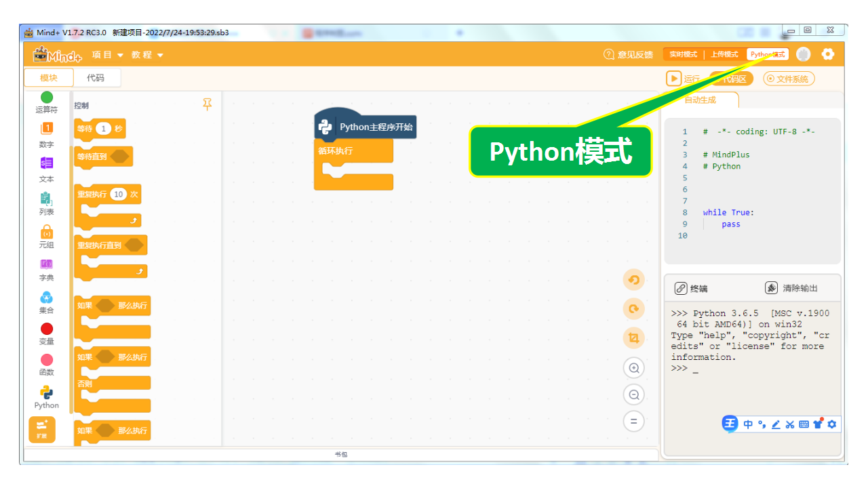Open the input method soft keyboard icon
868x488 pixels.
click(804, 424)
